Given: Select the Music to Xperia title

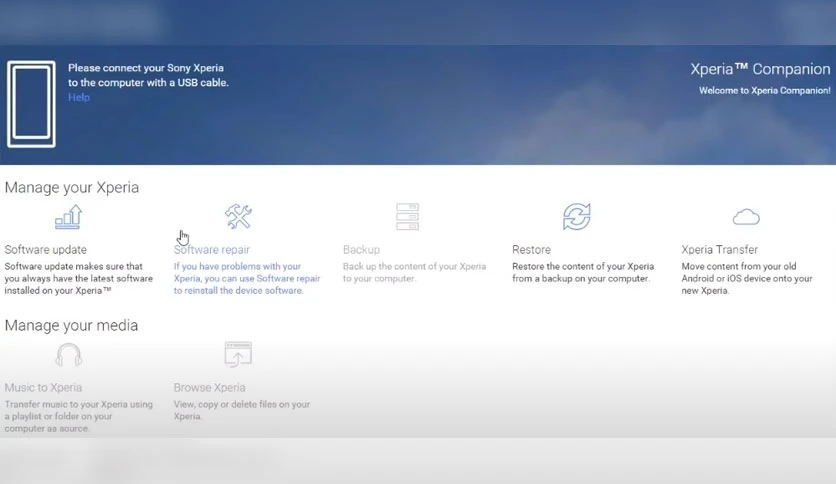Looking at the screenshot, I should point(43,388).
